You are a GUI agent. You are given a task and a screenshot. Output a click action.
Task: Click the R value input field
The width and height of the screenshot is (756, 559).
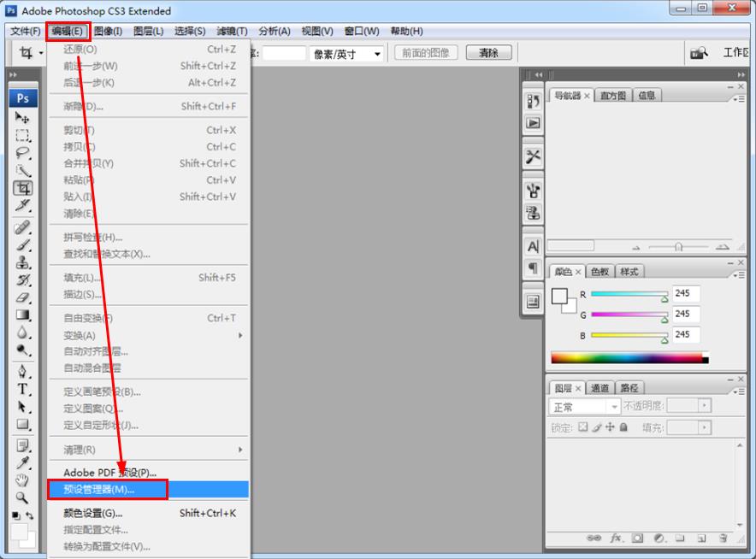(686, 294)
